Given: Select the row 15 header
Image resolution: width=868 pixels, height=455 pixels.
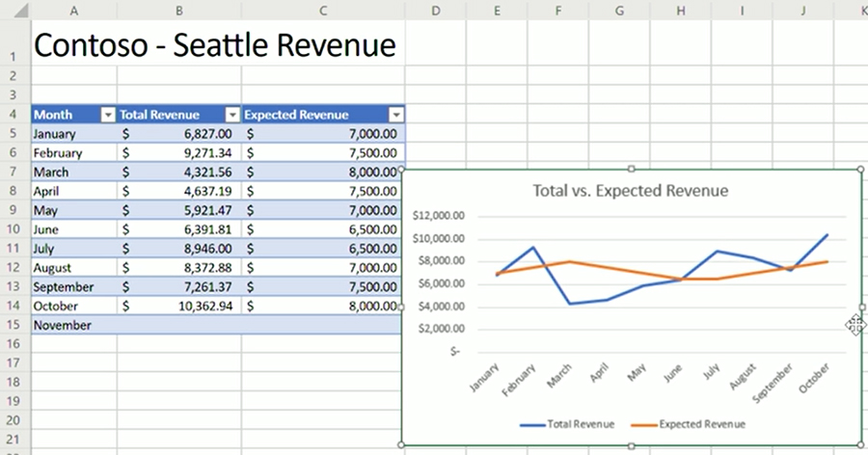Looking at the screenshot, I should click(14, 326).
